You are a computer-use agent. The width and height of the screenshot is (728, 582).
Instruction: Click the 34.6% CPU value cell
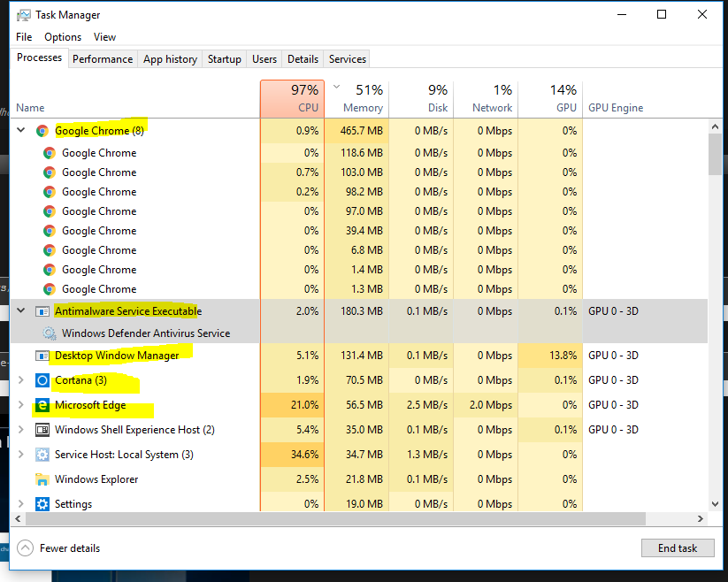point(292,455)
